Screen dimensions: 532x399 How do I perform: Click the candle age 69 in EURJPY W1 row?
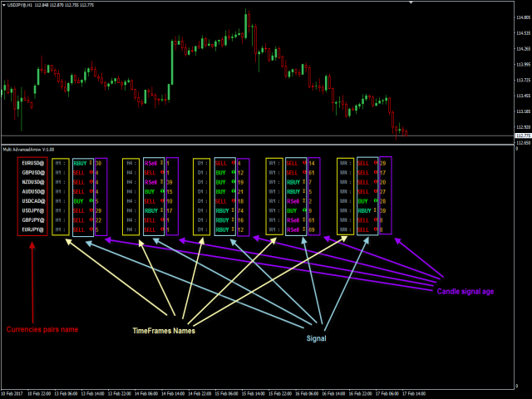click(312, 229)
